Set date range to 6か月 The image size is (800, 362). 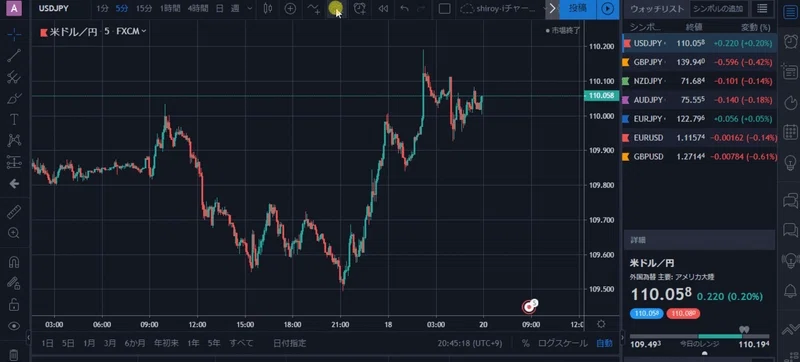coord(135,343)
